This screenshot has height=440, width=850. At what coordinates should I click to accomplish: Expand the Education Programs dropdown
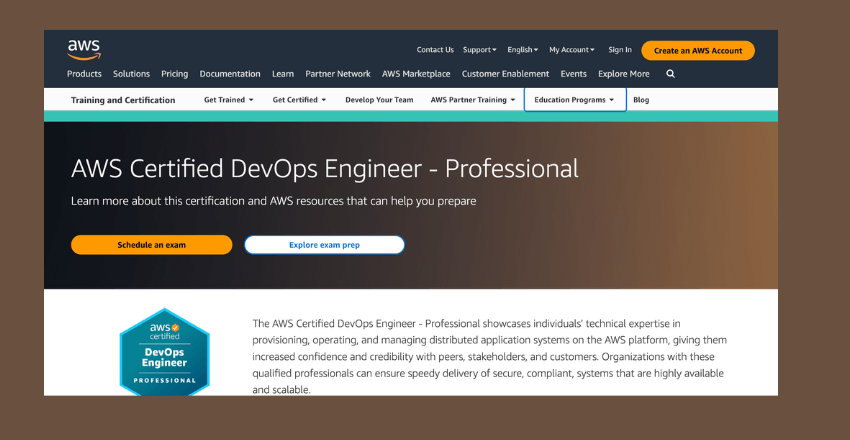(575, 100)
